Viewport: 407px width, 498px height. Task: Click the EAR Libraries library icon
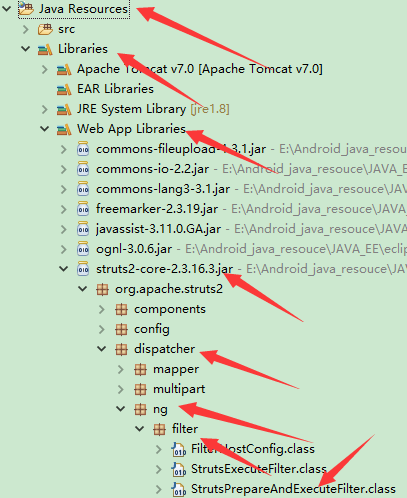tap(64, 89)
